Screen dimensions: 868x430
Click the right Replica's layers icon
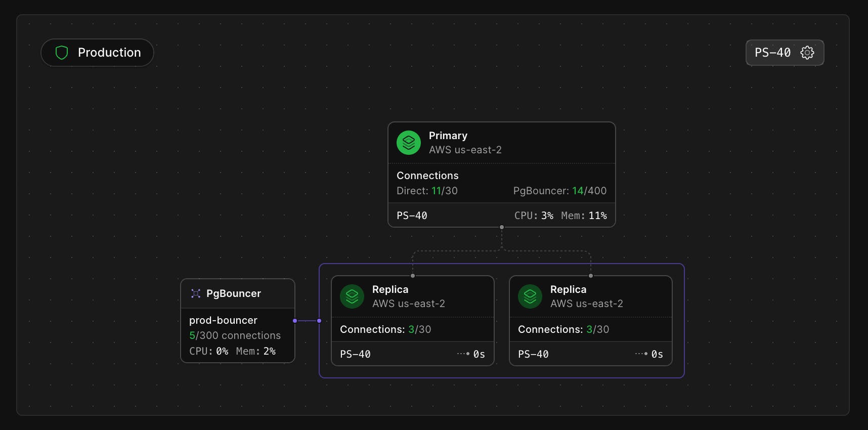[x=530, y=296]
